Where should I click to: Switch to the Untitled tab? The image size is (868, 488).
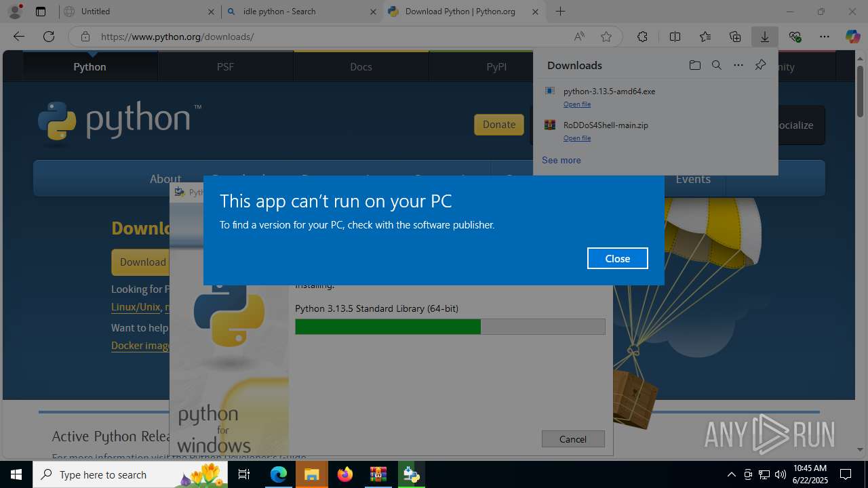pyautogui.click(x=139, y=12)
